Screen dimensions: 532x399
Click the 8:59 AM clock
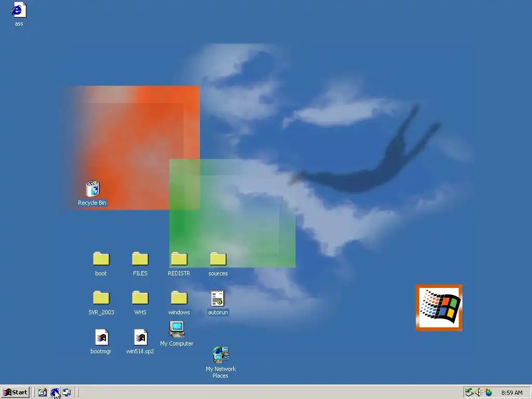click(x=512, y=393)
